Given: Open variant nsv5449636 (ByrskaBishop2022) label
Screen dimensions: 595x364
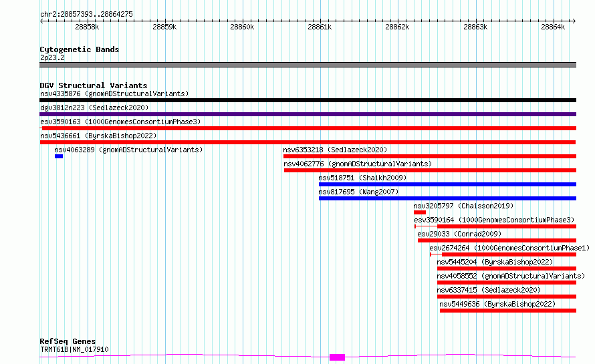Looking at the screenshot, I should 497,304.
